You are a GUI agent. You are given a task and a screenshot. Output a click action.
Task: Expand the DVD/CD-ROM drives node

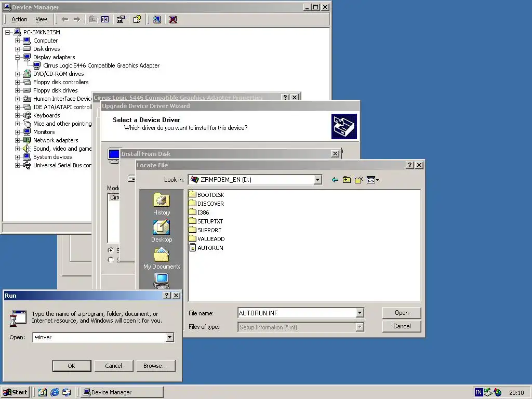point(17,74)
